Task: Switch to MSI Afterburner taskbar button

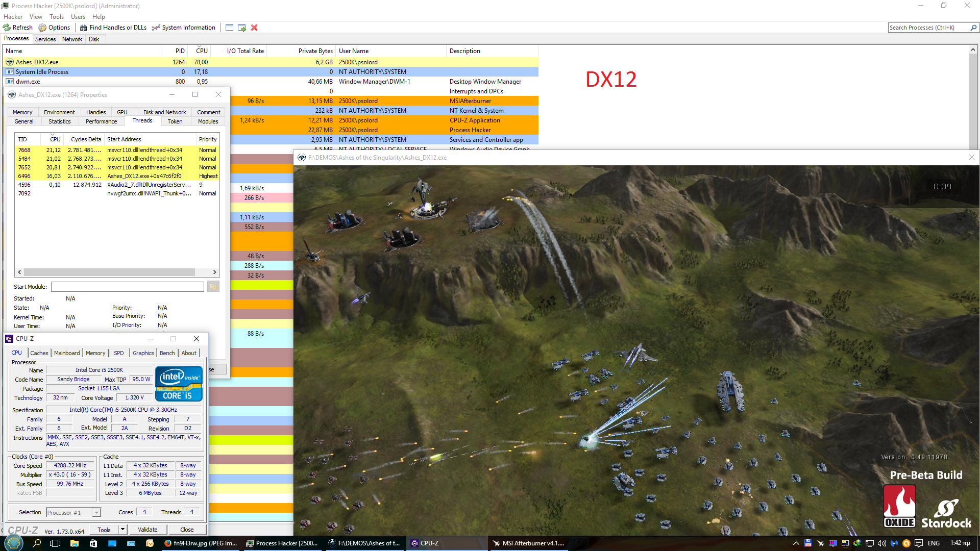Action: click(529, 543)
